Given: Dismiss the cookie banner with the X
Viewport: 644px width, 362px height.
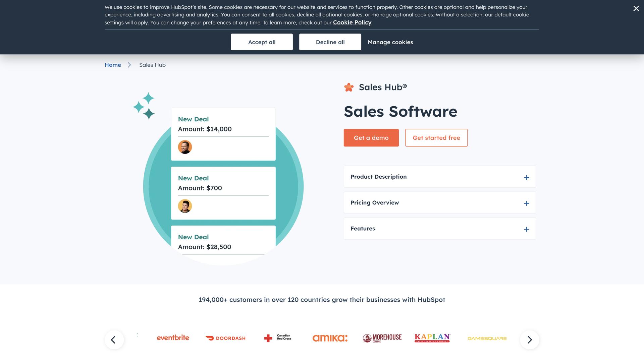Looking at the screenshot, I should [x=636, y=8].
